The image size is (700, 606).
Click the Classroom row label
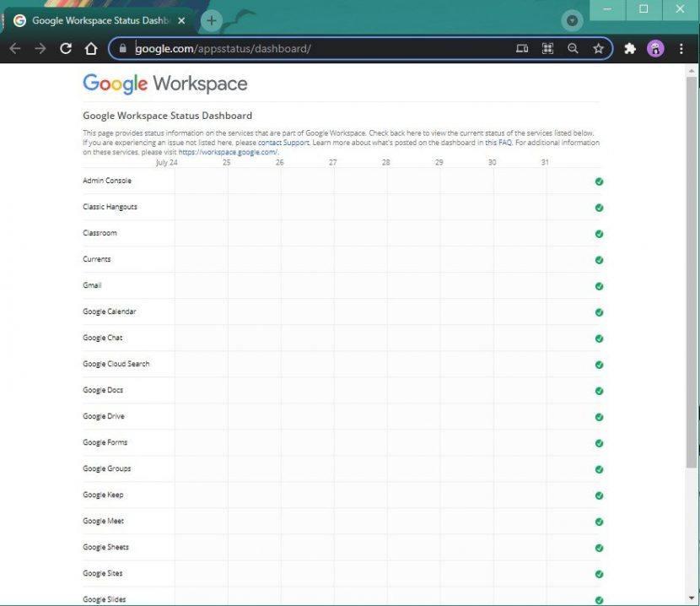coord(100,233)
